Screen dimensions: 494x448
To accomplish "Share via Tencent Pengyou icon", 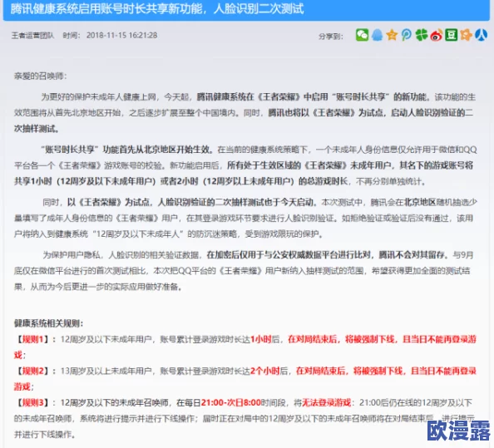I will (x=407, y=35).
